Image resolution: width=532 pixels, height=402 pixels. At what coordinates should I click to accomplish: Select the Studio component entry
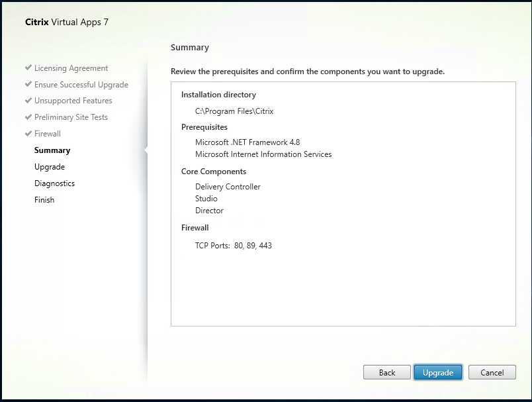click(x=206, y=199)
